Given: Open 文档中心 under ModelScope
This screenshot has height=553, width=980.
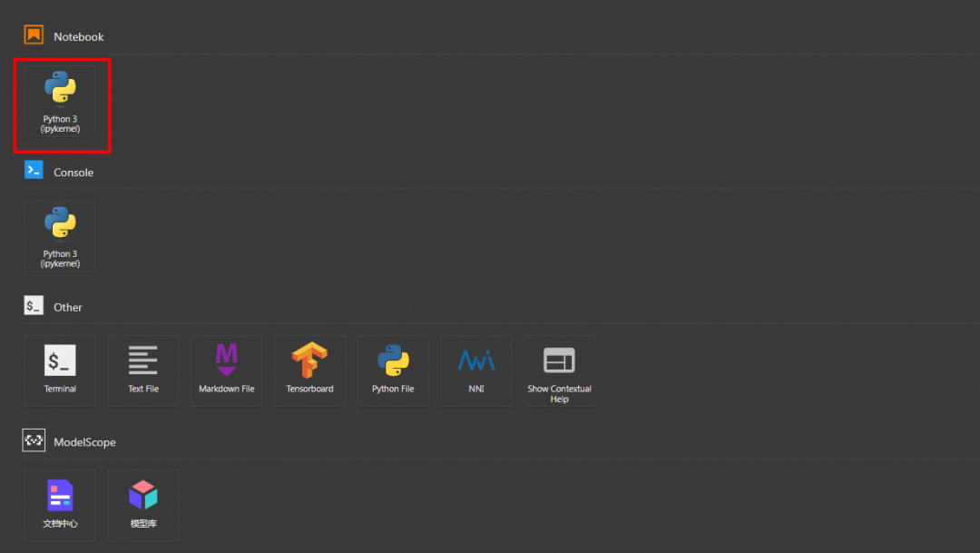Looking at the screenshot, I should 60,505.
